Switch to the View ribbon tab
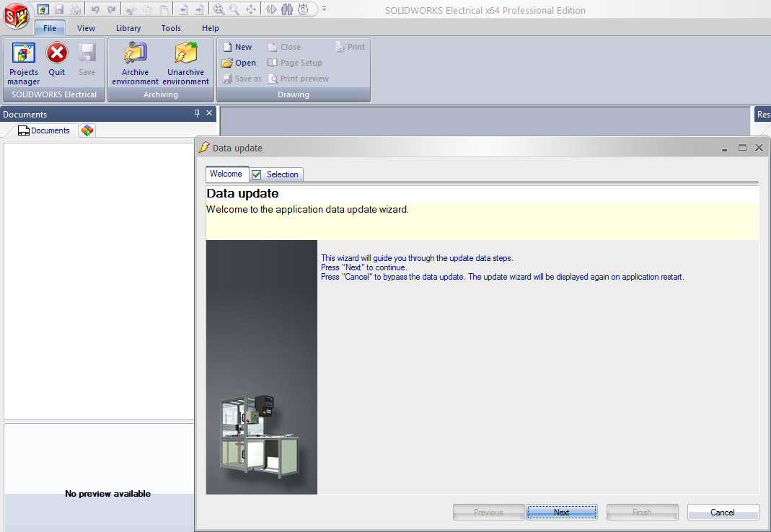Image resolution: width=771 pixels, height=532 pixels. point(86,28)
